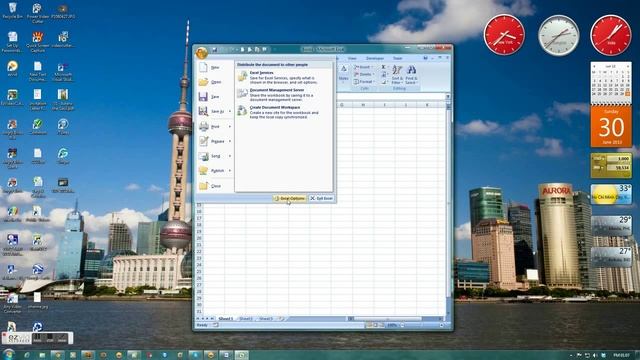Select the Microsoft Visual Studio shortcut
Screen dimensions: 640x360
[x=63, y=71]
